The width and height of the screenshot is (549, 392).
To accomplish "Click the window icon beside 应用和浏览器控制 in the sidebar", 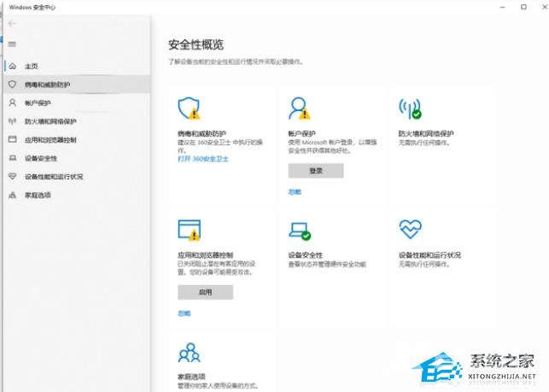I will pyautogui.click(x=13, y=139).
